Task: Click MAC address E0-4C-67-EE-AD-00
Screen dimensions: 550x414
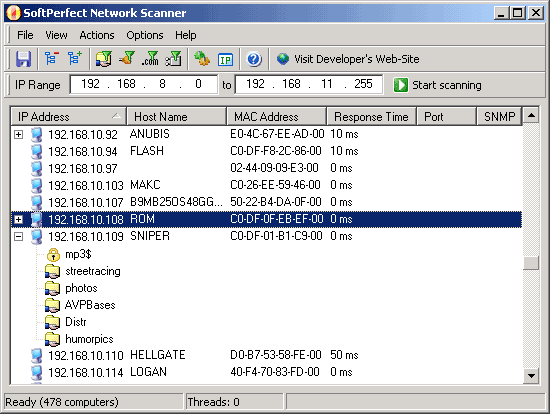Action: click(277, 134)
